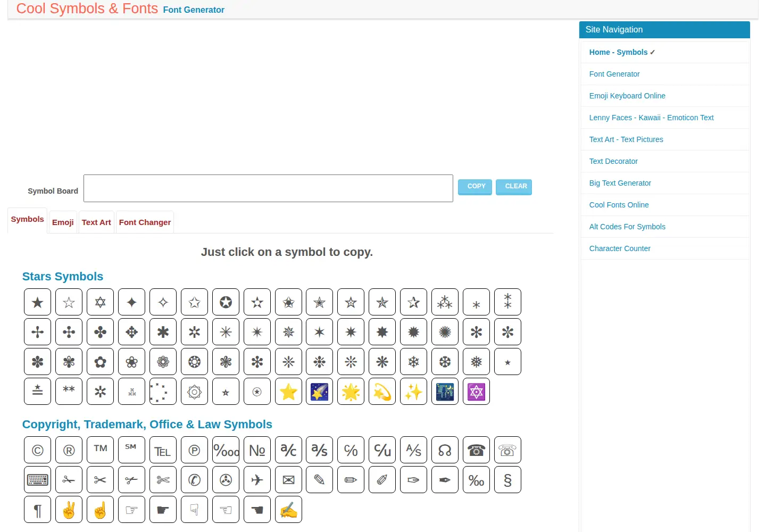Open Emoji Keyboard Online link

627,96
